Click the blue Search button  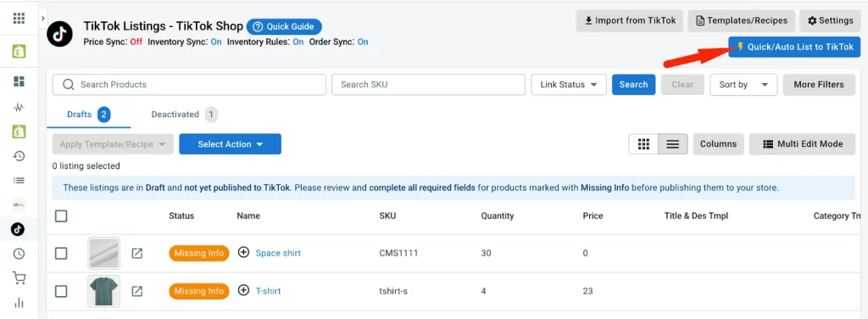(x=633, y=85)
